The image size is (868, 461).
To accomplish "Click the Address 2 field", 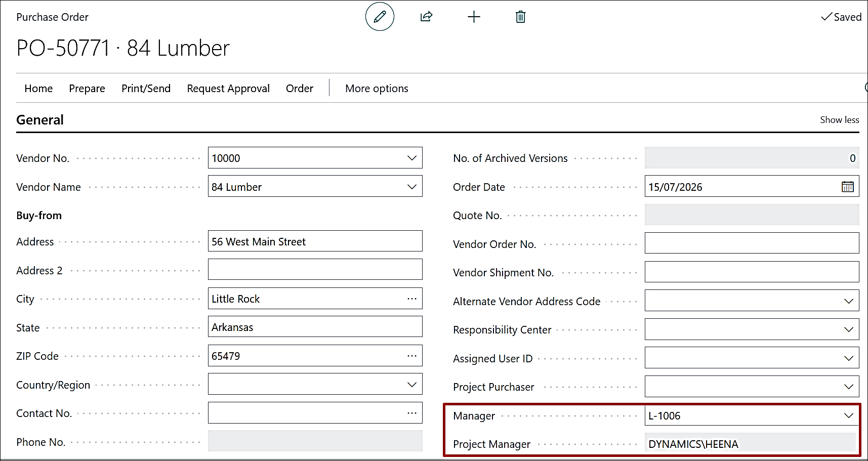I will pyautogui.click(x=315, y=270).
